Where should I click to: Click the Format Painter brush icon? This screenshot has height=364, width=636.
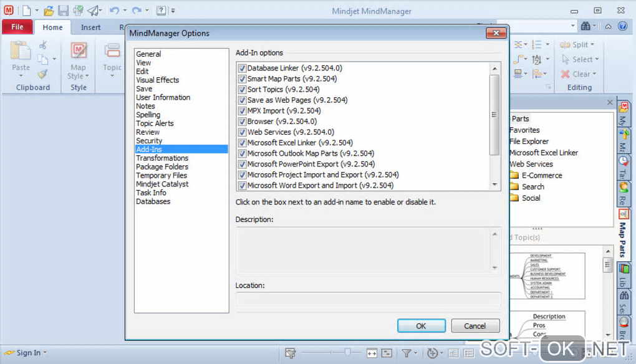tap(42, 74)
